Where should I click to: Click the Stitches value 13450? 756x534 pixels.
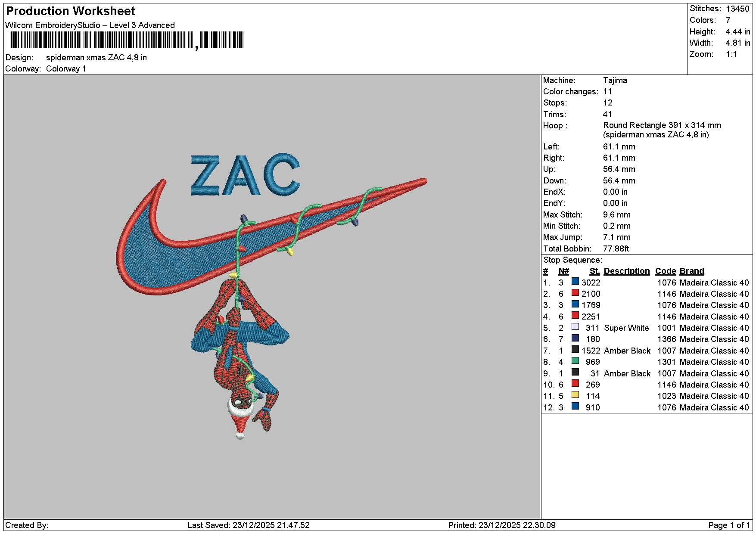tap(737, 9)
